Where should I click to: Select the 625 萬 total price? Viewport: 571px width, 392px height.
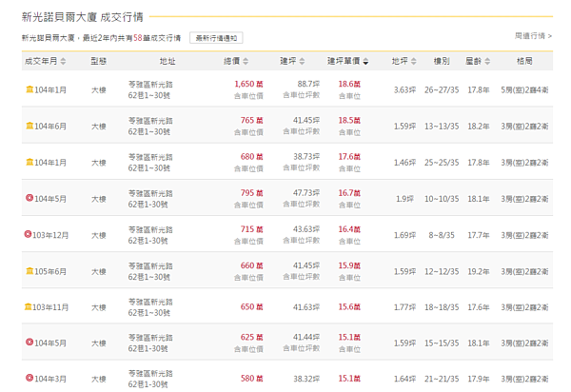251,338
